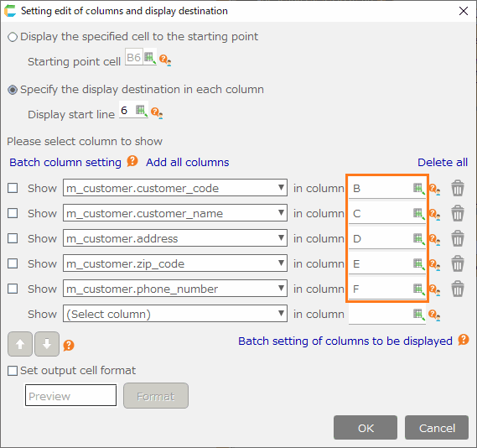Delete the phone_number row with trash icon
The width and height of the screenshot is (477, 448).
coord(458,289)
